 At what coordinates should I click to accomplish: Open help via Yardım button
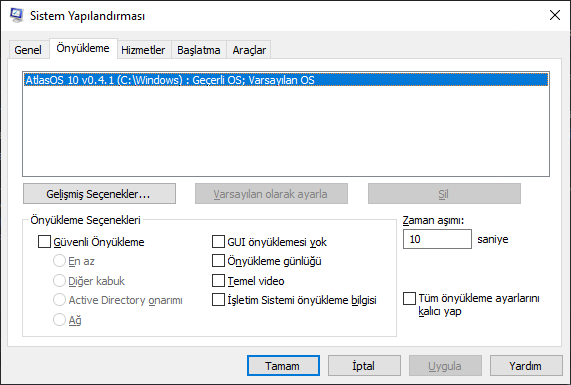pos(526,366)
